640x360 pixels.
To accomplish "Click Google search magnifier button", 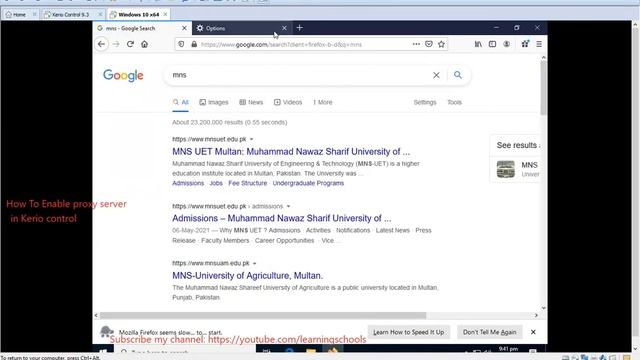I will 458,75.
